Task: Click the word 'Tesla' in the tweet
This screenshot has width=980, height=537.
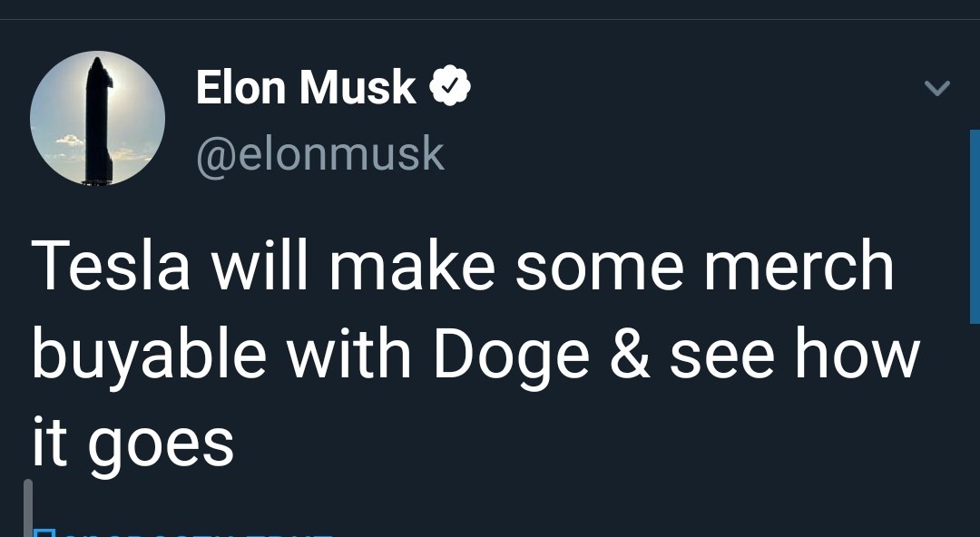Action: coord(111,265)
